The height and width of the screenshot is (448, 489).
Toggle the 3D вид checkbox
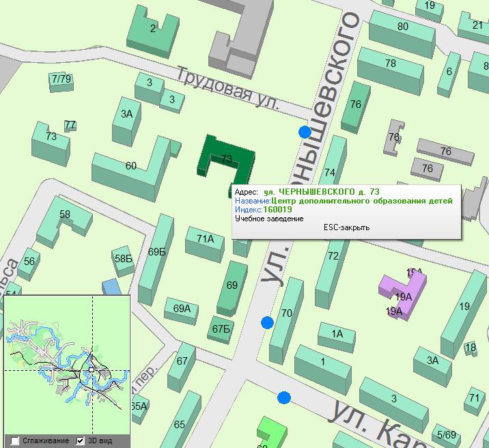(x=81, y=441)
